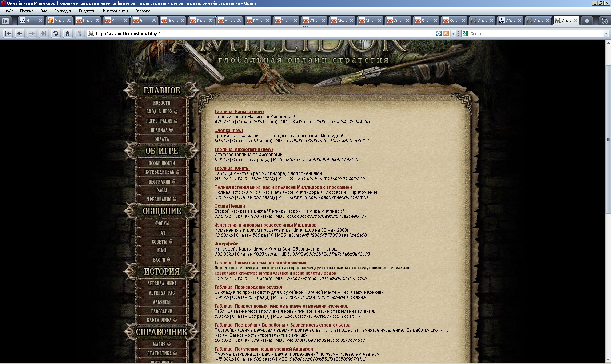611x364 pixels.
Task: Toggle the Opera side panel button
Action: click(5, 21)
